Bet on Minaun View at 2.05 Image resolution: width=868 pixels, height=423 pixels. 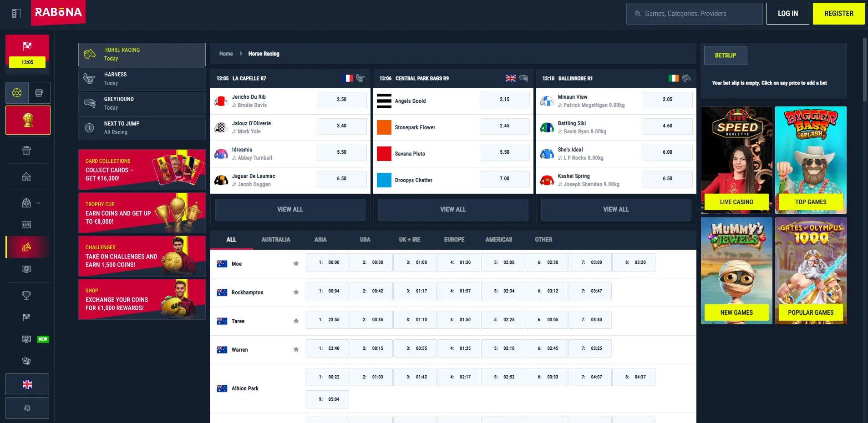pyautogui.click(x=668, y=100)
